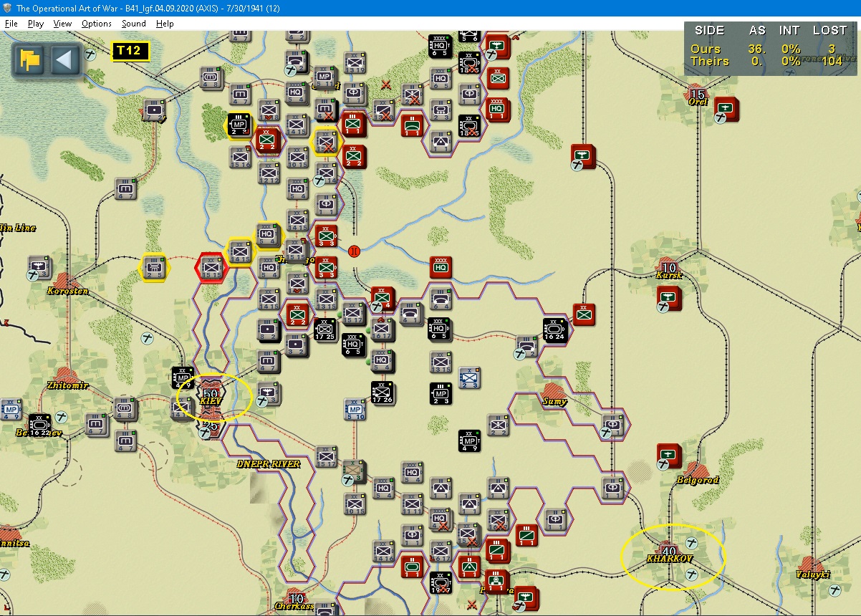Click the Kiev city label
Screen dimensions: 861x616
click(x=211, y=402)
